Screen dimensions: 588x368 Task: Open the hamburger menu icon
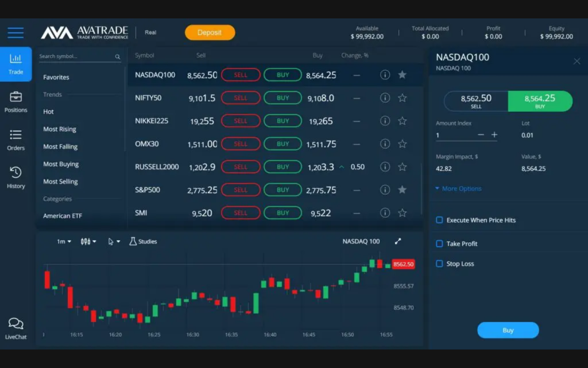pyautogui.click(x=16, y=33)
